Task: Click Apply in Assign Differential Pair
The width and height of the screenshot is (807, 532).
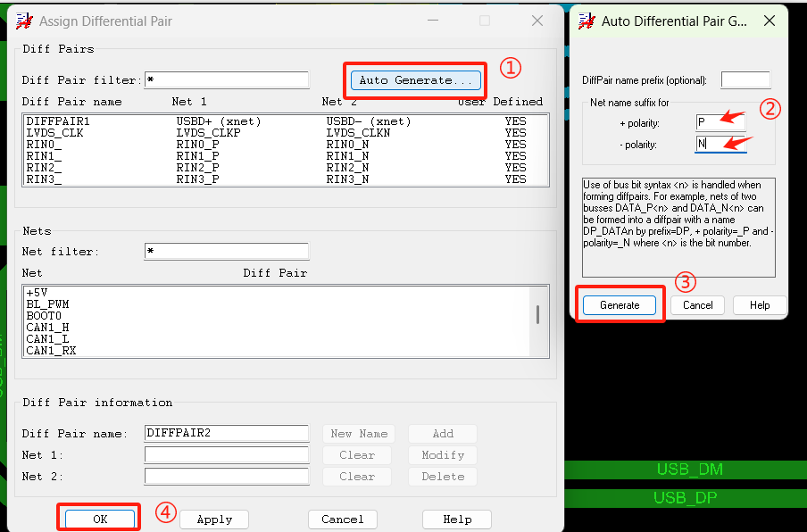Action: coord(214,520)
